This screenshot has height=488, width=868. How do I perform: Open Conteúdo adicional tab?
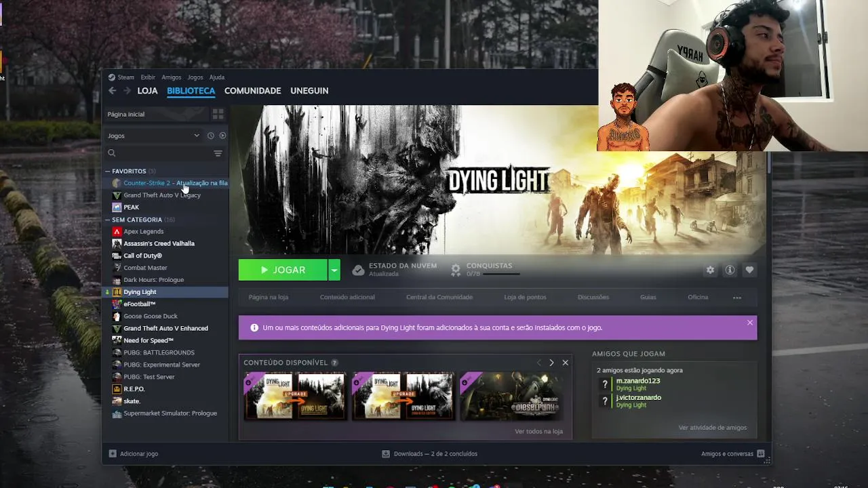pyautogui.click(x=347, y=297)
